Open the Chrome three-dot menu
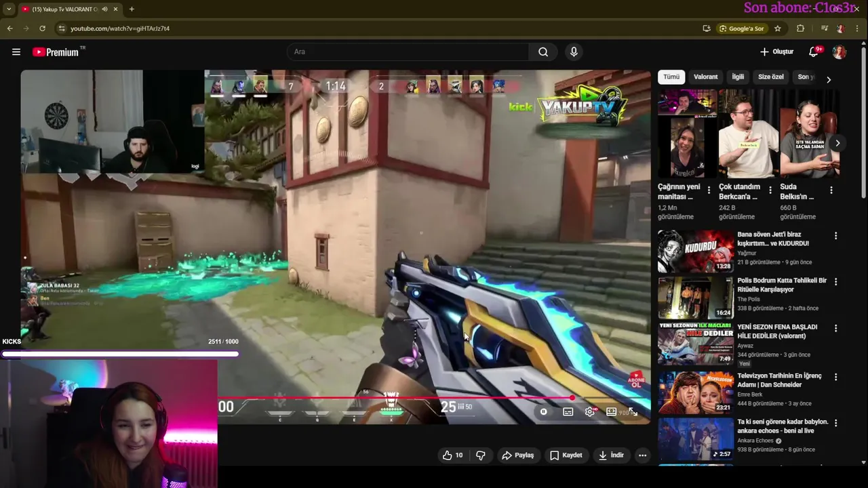 click(x=858, y=28)
